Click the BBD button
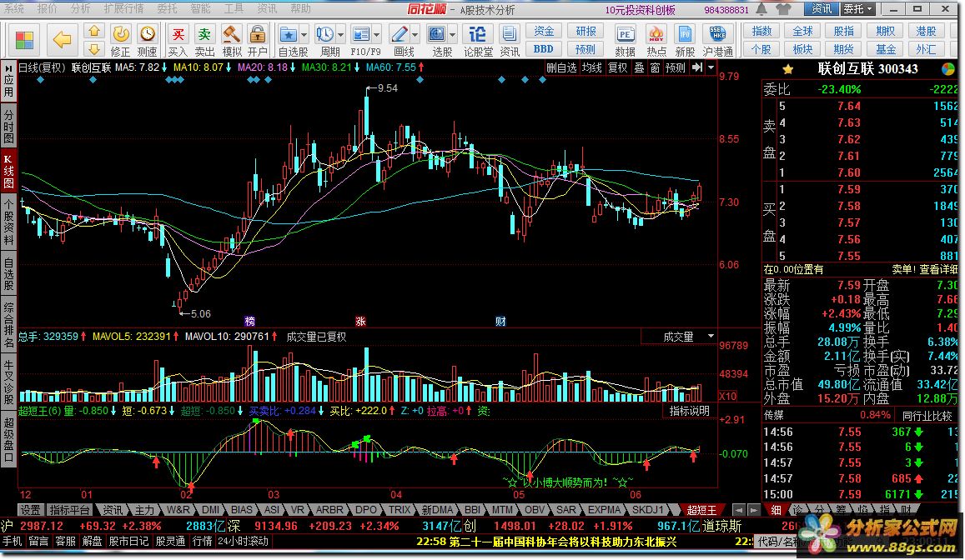The image size is (965, 560). tap(544, 49)
